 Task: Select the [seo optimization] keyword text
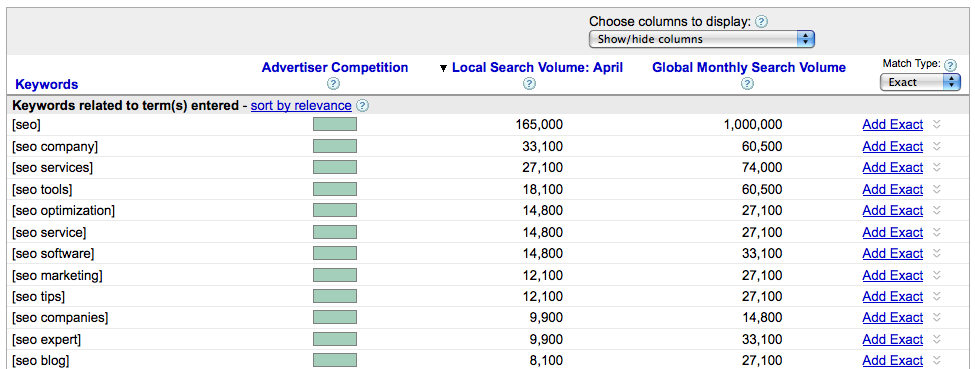click(63, 211)
